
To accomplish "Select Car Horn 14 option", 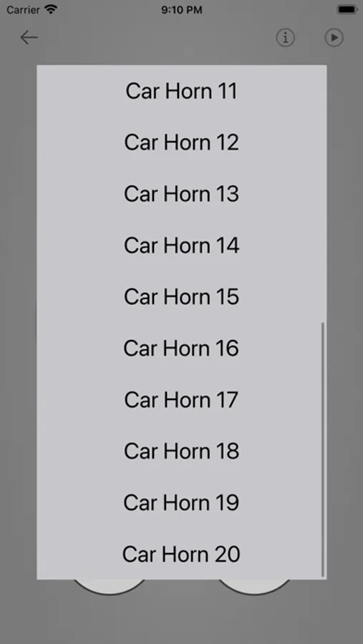I will (x=181, y=245).
